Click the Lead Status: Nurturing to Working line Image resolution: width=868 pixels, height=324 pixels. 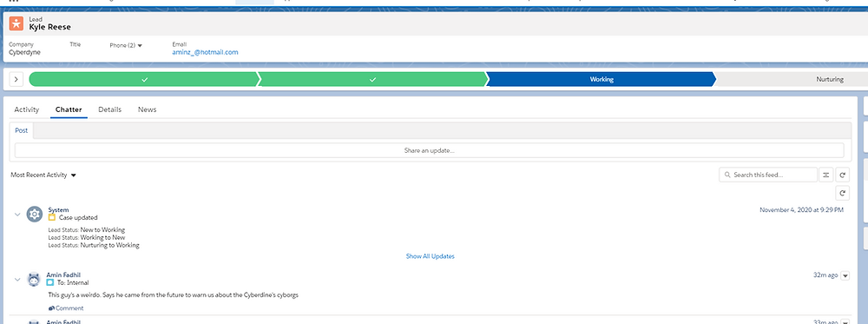pos(94,245)
